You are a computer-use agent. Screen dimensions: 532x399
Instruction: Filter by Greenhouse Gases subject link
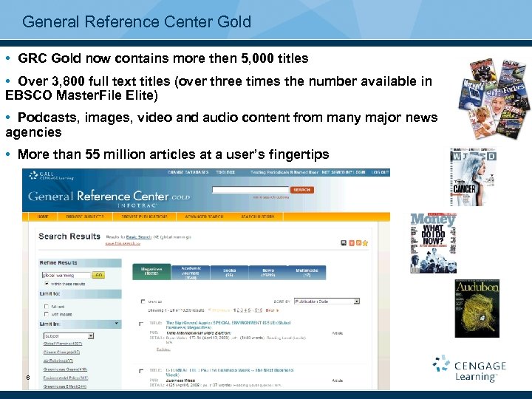pyautogui.click(x=66, y=369)
